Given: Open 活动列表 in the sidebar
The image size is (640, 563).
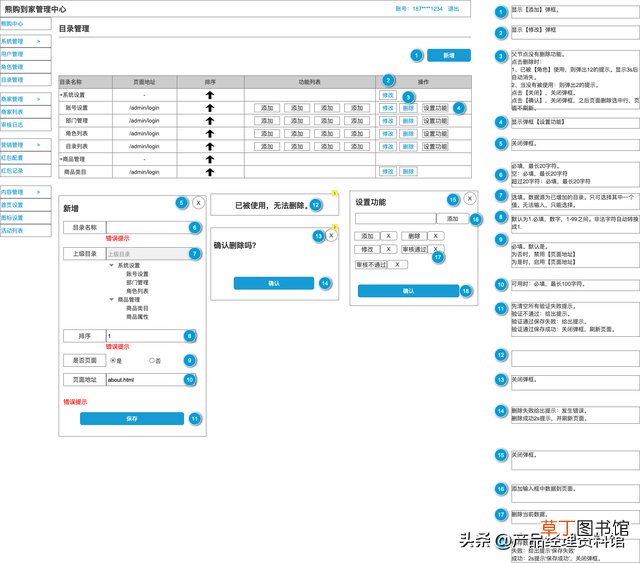Looking at the screenshot, I should [x=25, y=231].
